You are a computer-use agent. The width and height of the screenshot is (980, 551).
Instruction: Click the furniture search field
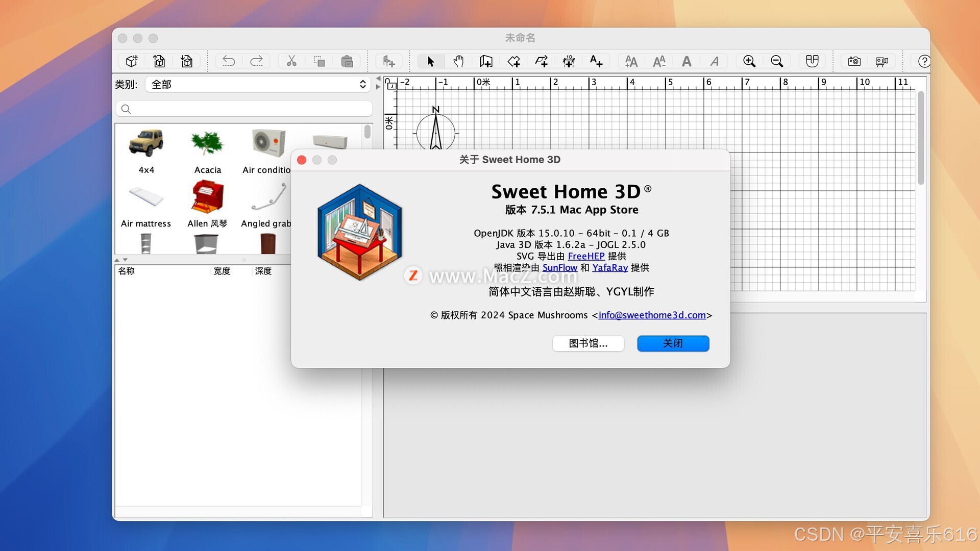pyautogui.click(x=244, y=109)
